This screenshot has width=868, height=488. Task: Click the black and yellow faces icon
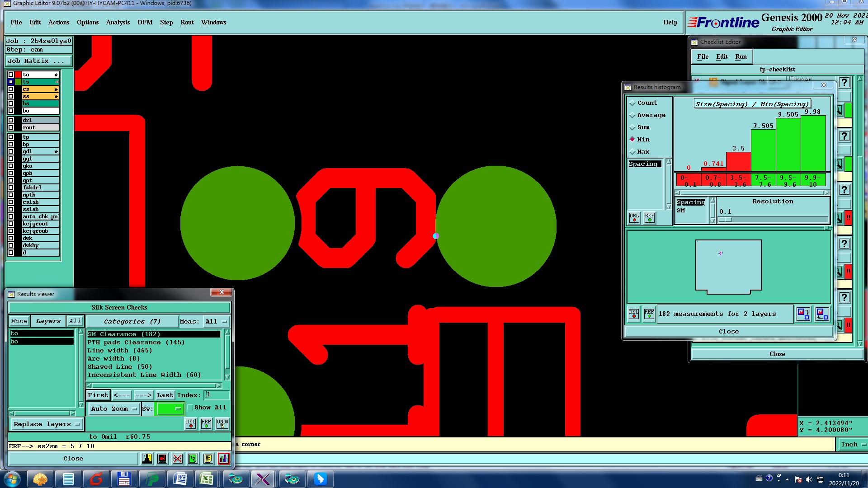click(147, 459)
